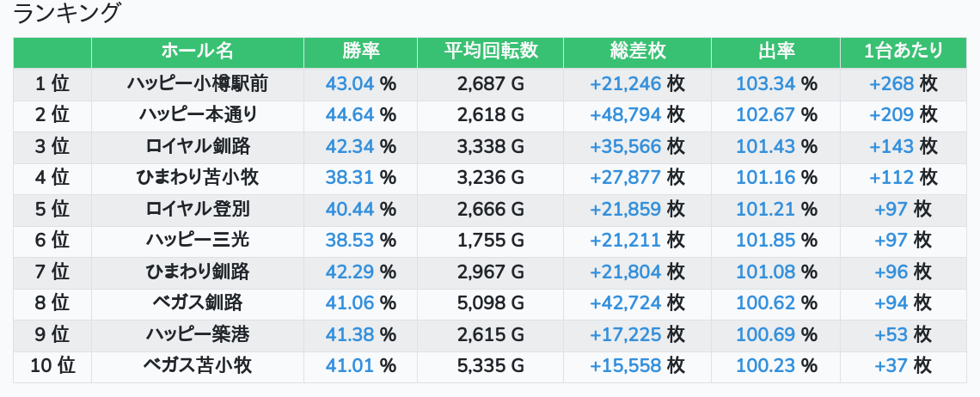Click the 平均回転数 column header

point(490,52)
